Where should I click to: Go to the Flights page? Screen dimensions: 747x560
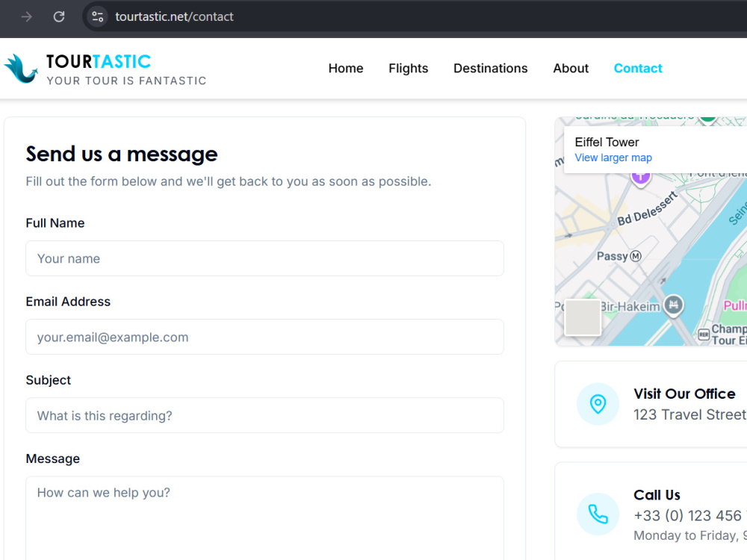point(409,68)
